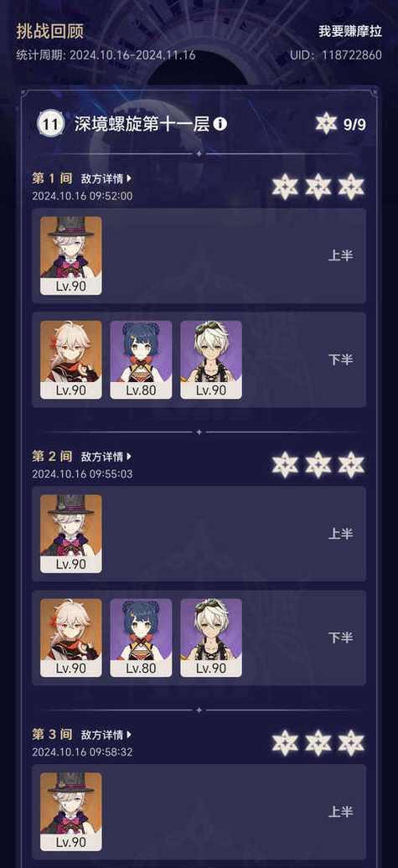The image size is (398, 868).
Task: Open the 我要赚摩拉 link
Action: (350, 32)
